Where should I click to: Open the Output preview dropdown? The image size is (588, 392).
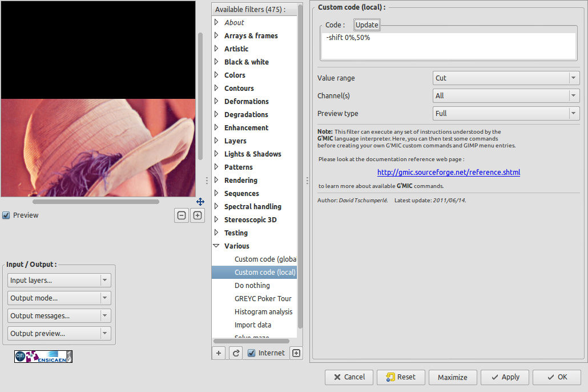coord(59,333)
